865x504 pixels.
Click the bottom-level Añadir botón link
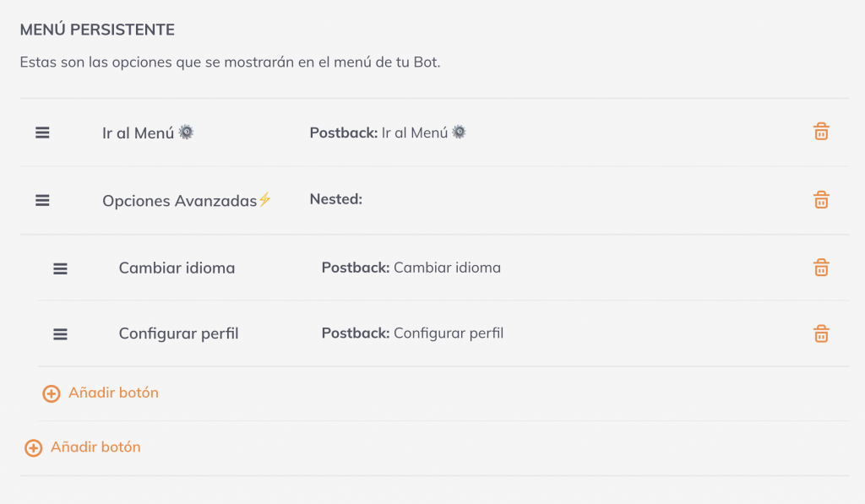(x=95, y=447)
